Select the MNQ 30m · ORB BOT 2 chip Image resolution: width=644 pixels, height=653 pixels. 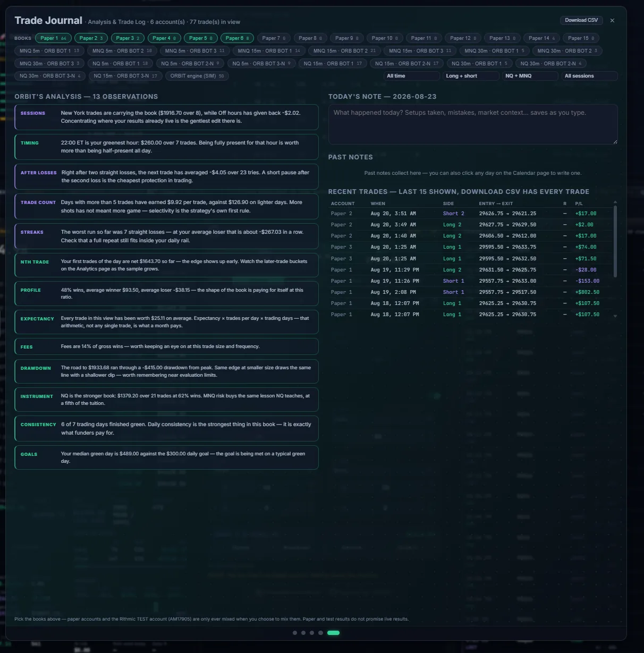567,51
